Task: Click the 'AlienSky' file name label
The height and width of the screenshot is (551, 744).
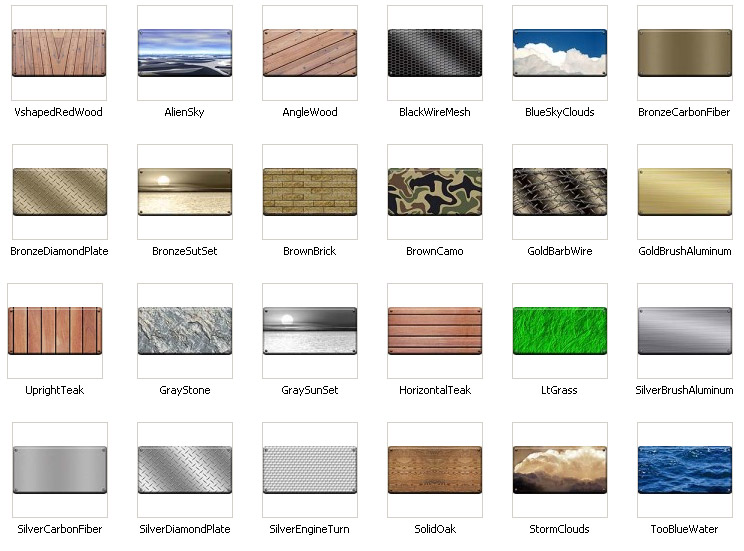Action: [x=184, y=112]
